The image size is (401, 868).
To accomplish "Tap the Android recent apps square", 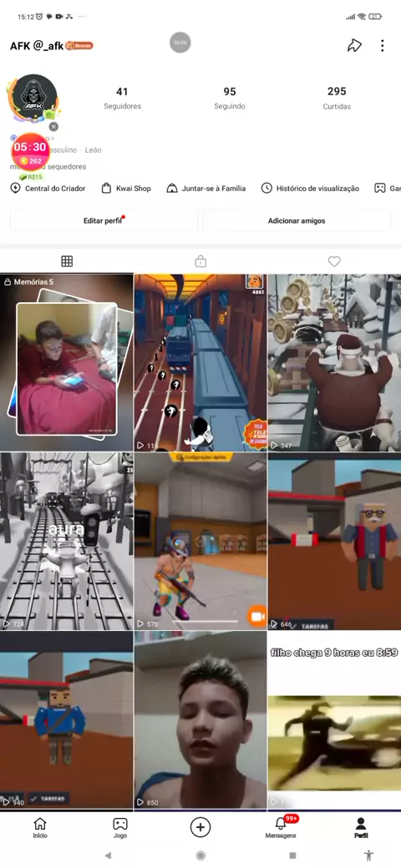I will [x=293, y=855].
